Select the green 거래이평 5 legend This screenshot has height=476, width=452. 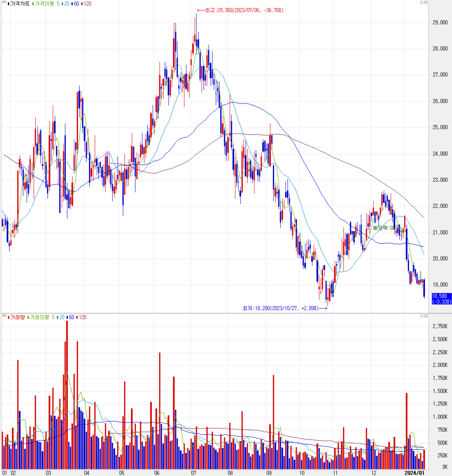(x=41, y=317)
